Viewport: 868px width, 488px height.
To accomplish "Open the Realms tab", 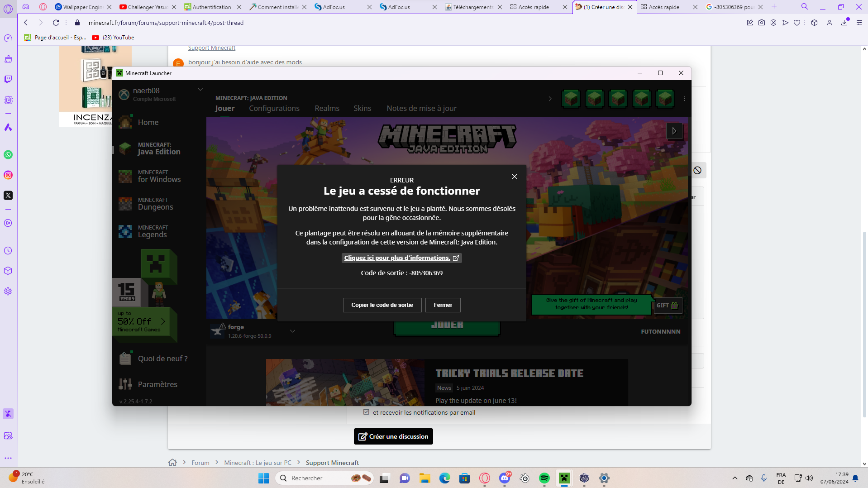I will 327,108.
